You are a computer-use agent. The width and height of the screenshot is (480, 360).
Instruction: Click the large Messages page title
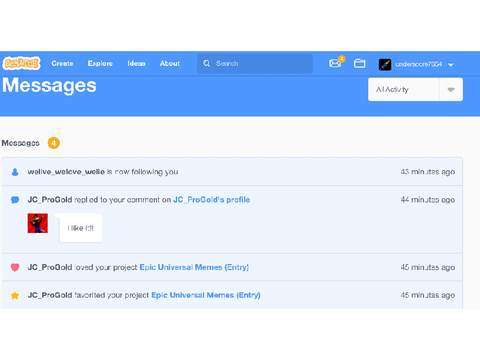pos(49,86)
